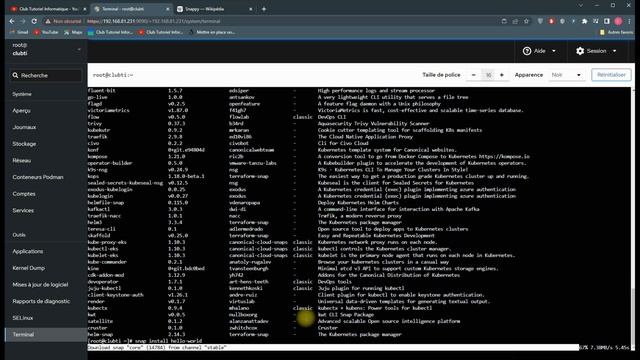Click the browser address bar URL
This screenshot has height=360, width=640.
(x=153, y=21)
